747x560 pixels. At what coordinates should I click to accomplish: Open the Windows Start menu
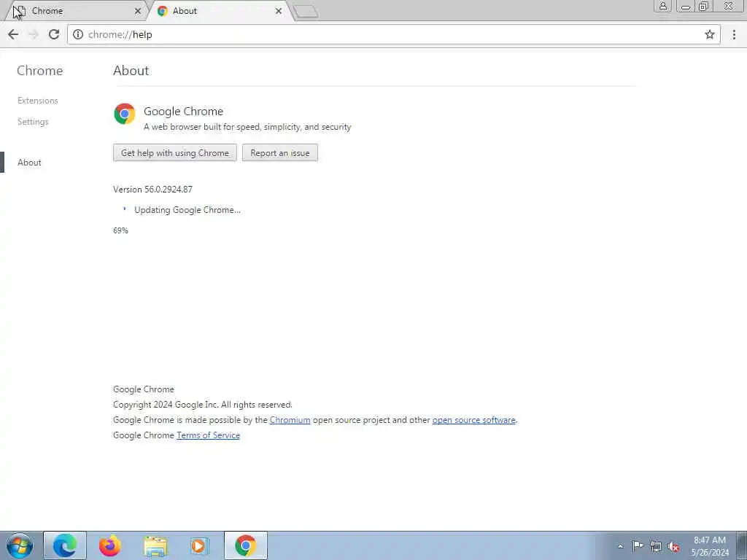20,545
